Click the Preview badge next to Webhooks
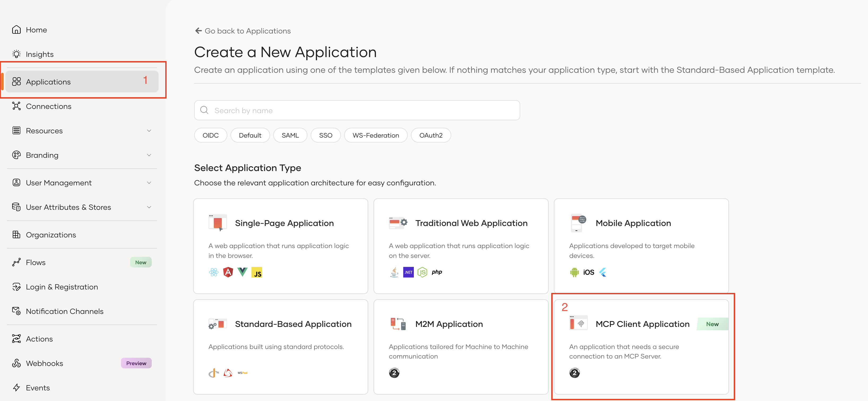Screen dimensions: 868x401 coord(136,363)
